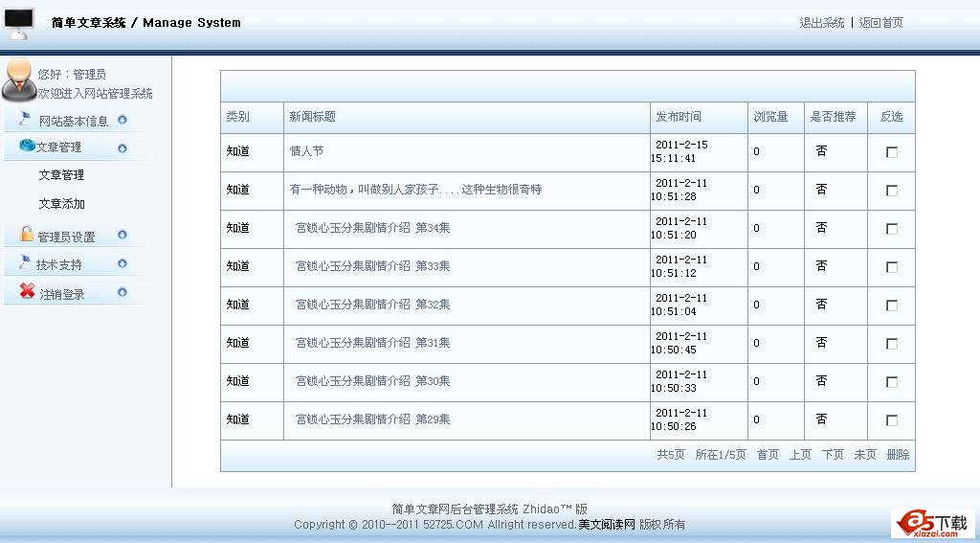Open the 管理员设置 menu section
The height and width of the screenshot is (543, 980).
coord(66,238)
